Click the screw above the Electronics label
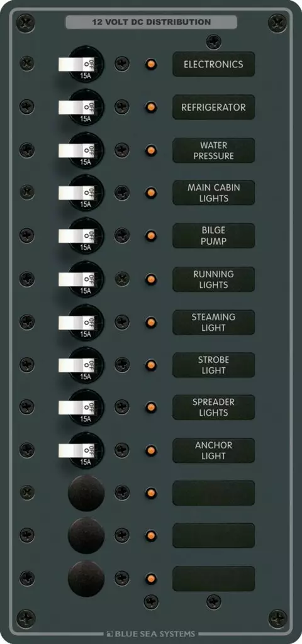This screenshot has height=644, width=302. [x=214, y=42]
